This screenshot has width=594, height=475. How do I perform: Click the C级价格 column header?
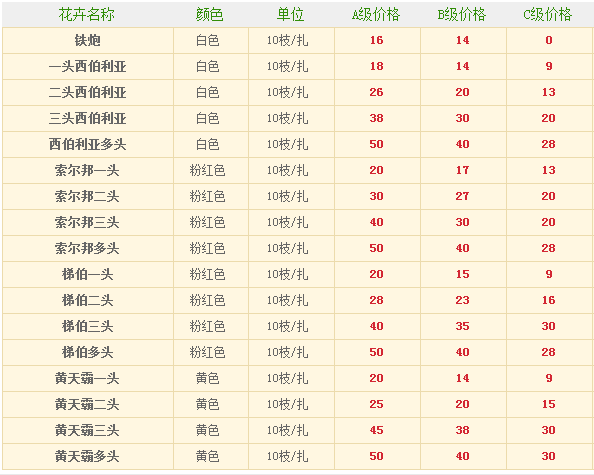(548, 15)
